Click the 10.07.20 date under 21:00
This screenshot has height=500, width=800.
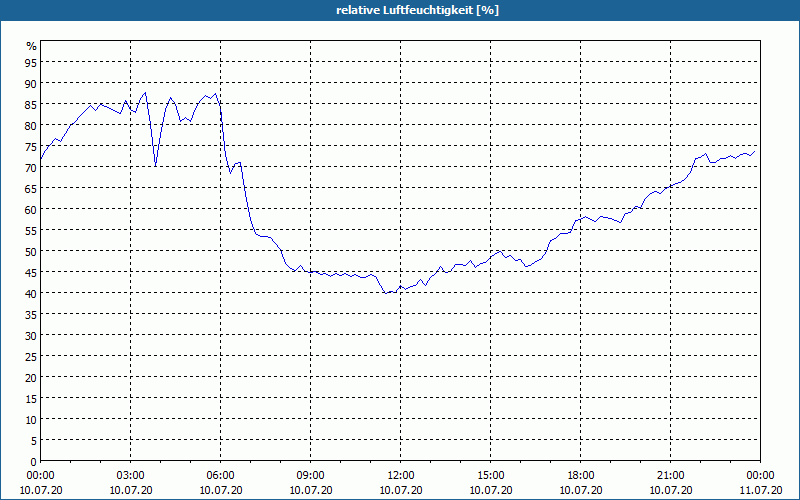670,490
